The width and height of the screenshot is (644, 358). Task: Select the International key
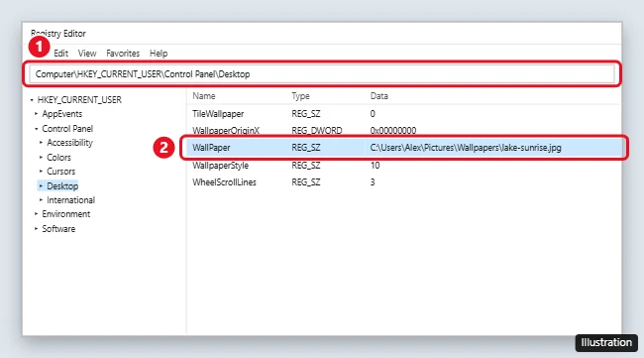[x=70, y=200]
